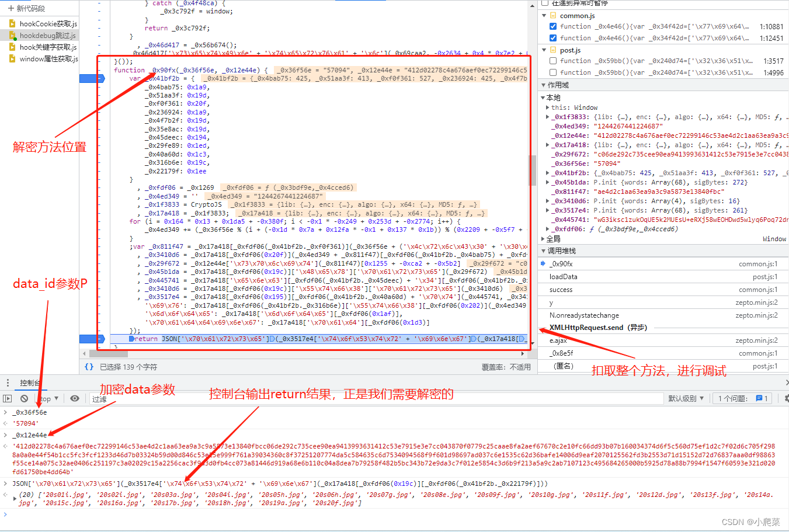Screen dimensions: 789x532
Task: Open the hookdebug跳过.js snippet
Action: pyautogui.click(x=47, y=36)
